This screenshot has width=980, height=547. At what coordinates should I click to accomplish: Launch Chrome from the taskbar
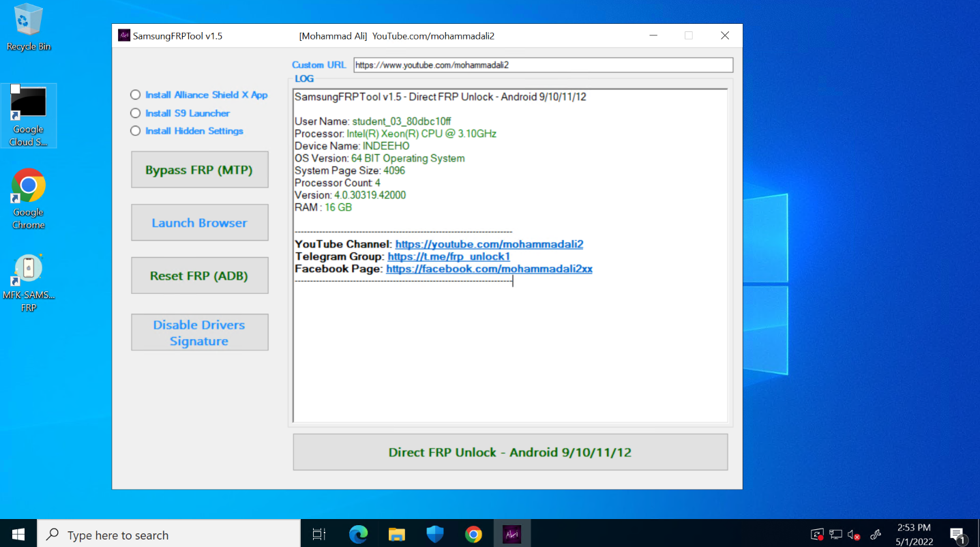473,534
